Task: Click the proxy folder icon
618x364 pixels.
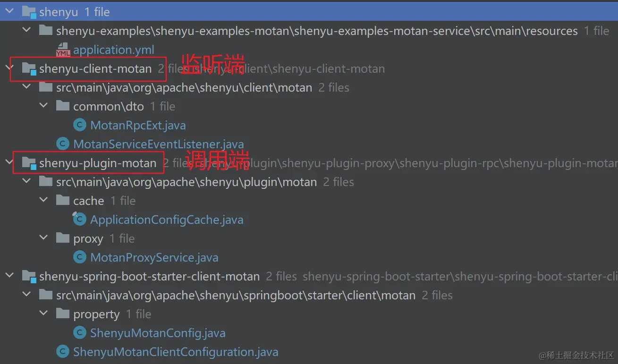Action: (62, 238)
